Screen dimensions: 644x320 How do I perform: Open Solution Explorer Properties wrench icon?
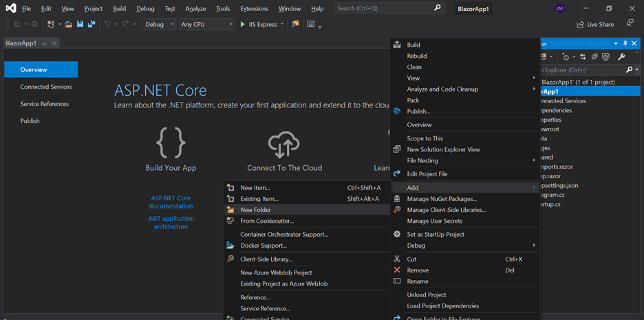click(x=622, y=56)
